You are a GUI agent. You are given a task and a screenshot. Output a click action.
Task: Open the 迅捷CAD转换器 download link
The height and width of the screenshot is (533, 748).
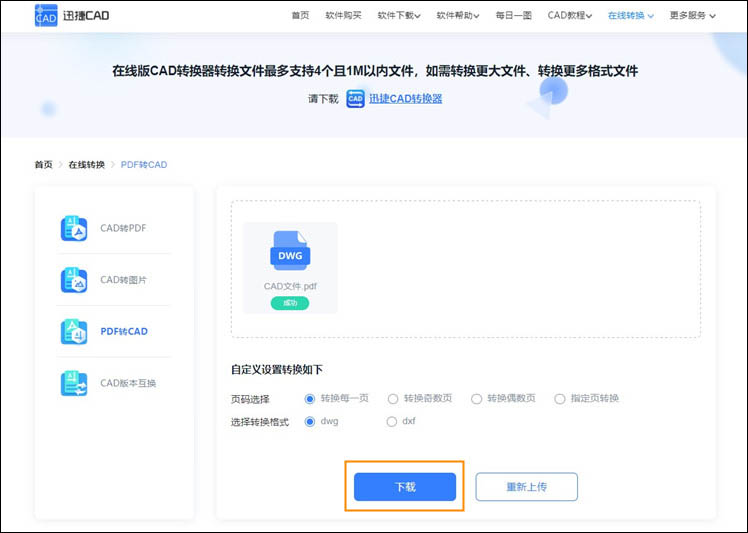(405, 99)
